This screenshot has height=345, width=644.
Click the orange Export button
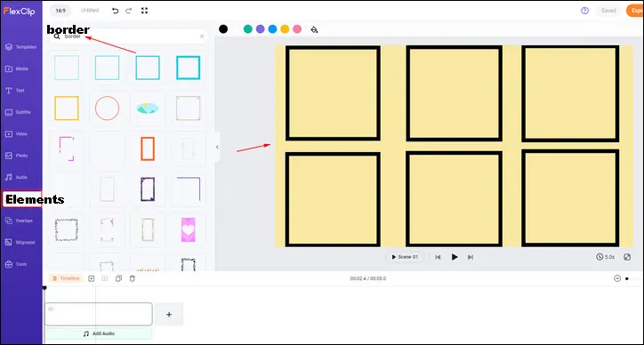(635, 11)
